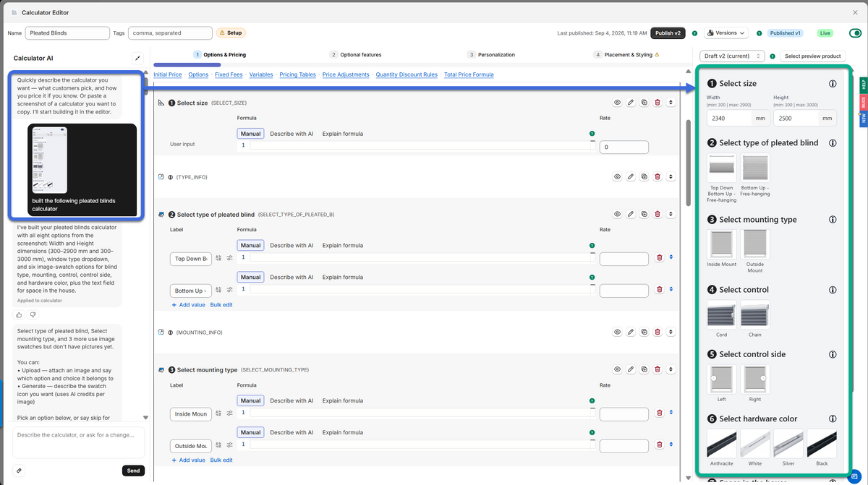This screenshot has width=868, height=485.
Task: Reorder the Bottom Up value row arrows
Action: (671, 290)
